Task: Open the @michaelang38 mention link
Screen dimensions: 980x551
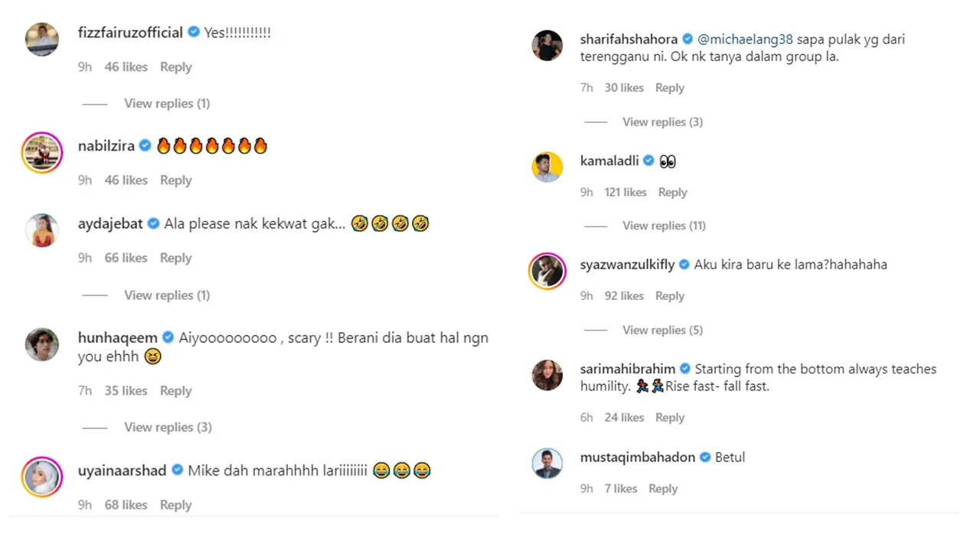Action: 746,39
